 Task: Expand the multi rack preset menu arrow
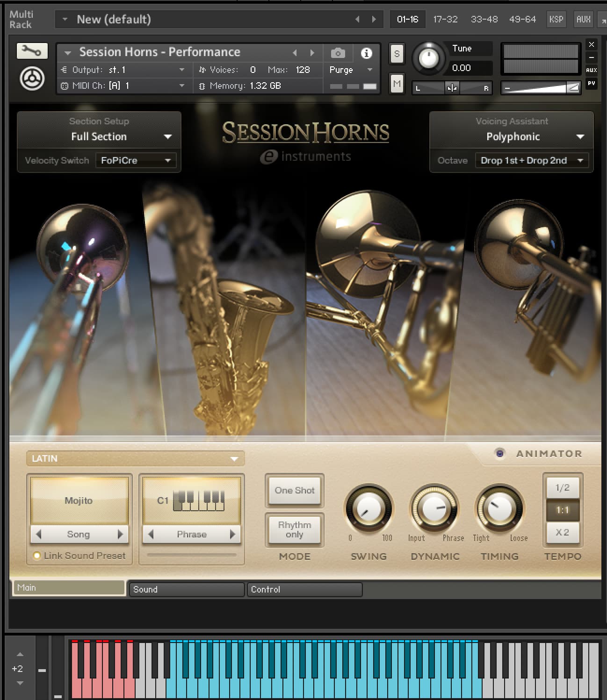pyautogui.click(x=65, y=19)
